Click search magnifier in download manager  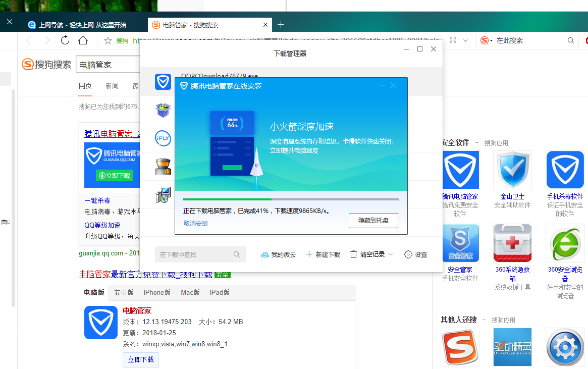pyautogui.click(x=237, y=254)
